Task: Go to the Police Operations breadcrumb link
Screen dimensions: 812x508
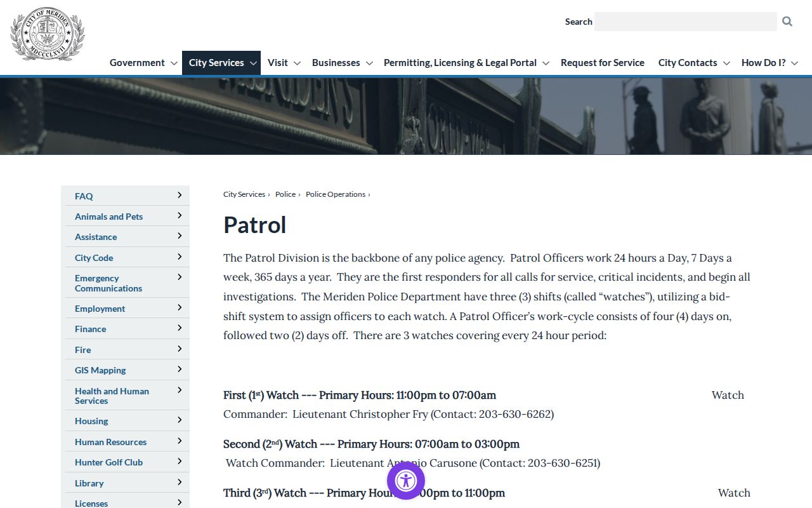Action: coord(336,194)
